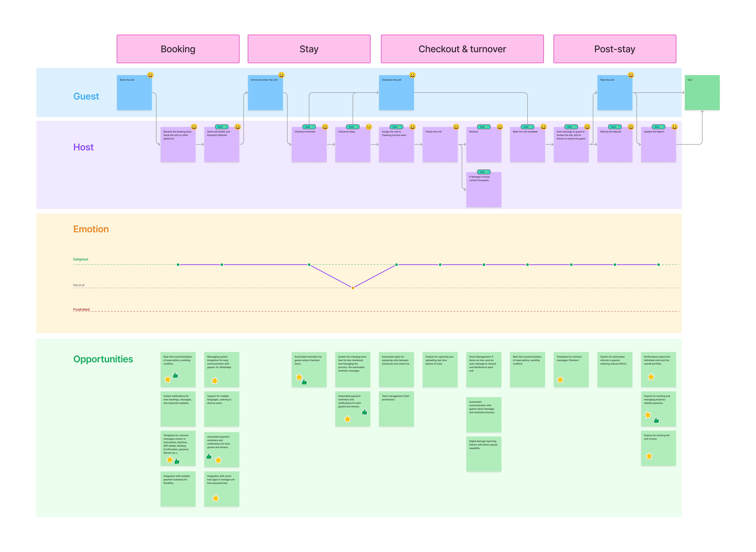Screen dimensions: 756x552
Task: Select the star sticker on Messaging system integration note
Action: tap(215, 380)
